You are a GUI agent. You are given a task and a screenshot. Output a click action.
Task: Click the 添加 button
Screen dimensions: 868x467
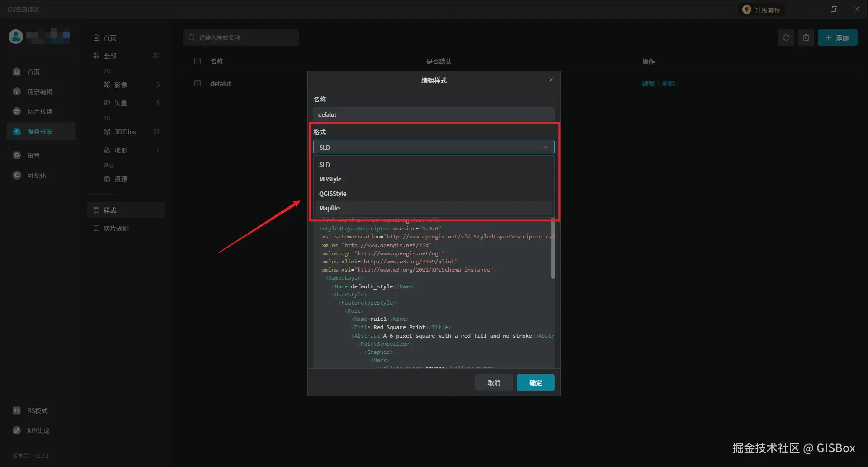pos(837,38)
